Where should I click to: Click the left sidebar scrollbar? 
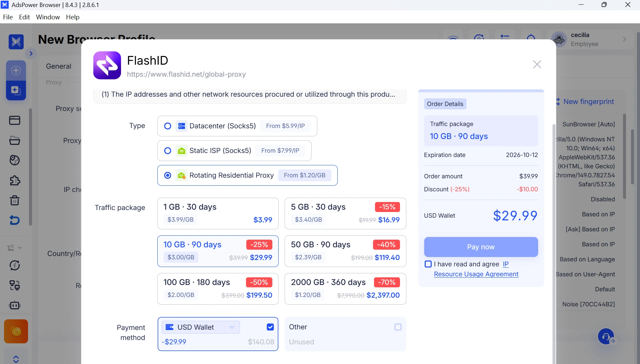pyautogui.click(x=30, y=167)
